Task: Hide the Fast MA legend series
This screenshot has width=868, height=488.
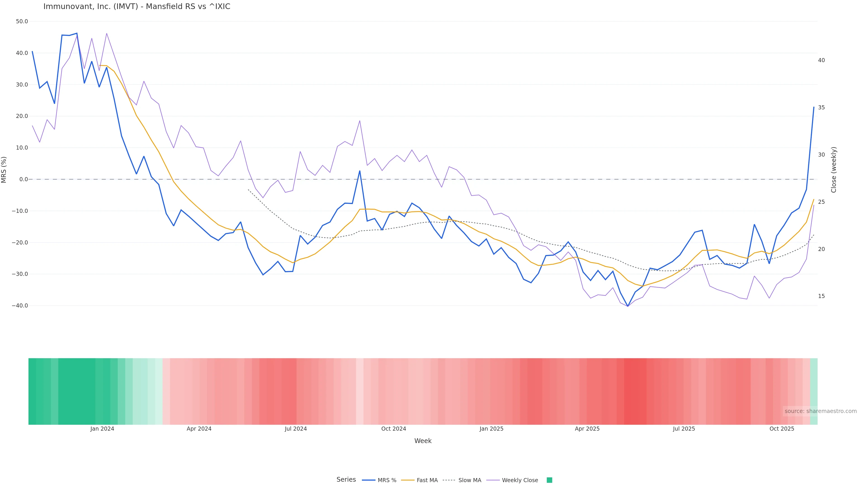Action: click(427, 480)
